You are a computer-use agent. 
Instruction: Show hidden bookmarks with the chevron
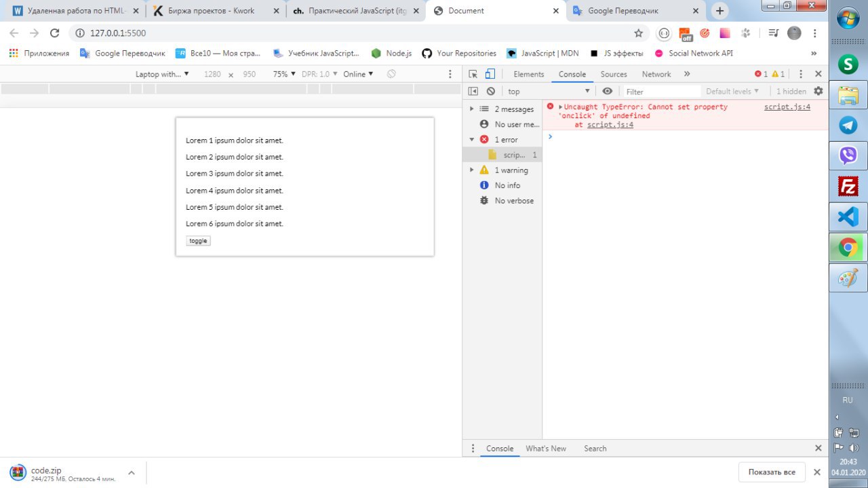814,53
